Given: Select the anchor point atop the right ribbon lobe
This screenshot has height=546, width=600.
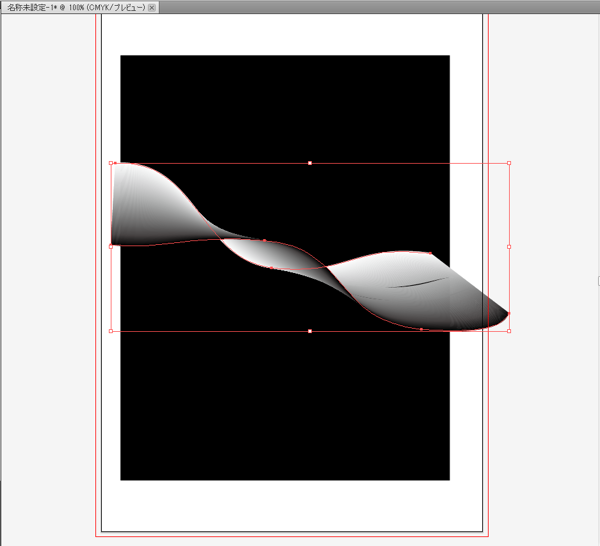Looking at the screenshot, I should [430, 253].
